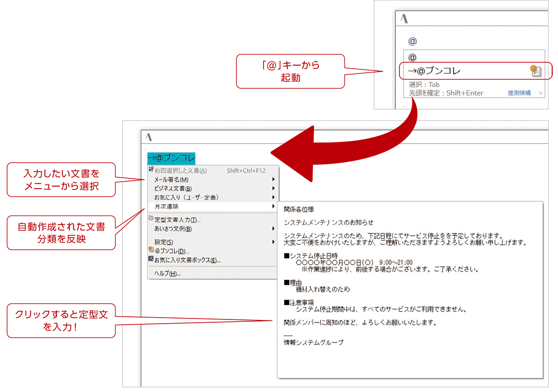
Task: Open the 推測候補 link
Action: pos(519,93)
